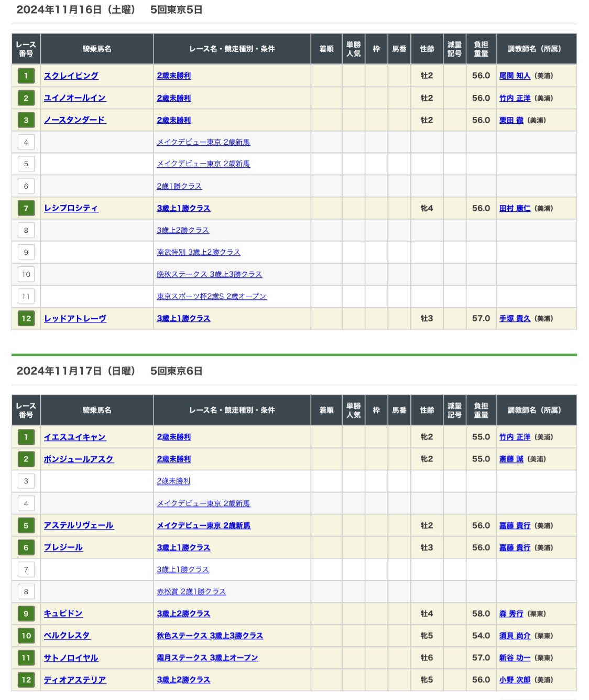The width and height of the screenshot is (589, 700).
Task: Open trainer link 尾関 知人
Action: coord(515,76)
